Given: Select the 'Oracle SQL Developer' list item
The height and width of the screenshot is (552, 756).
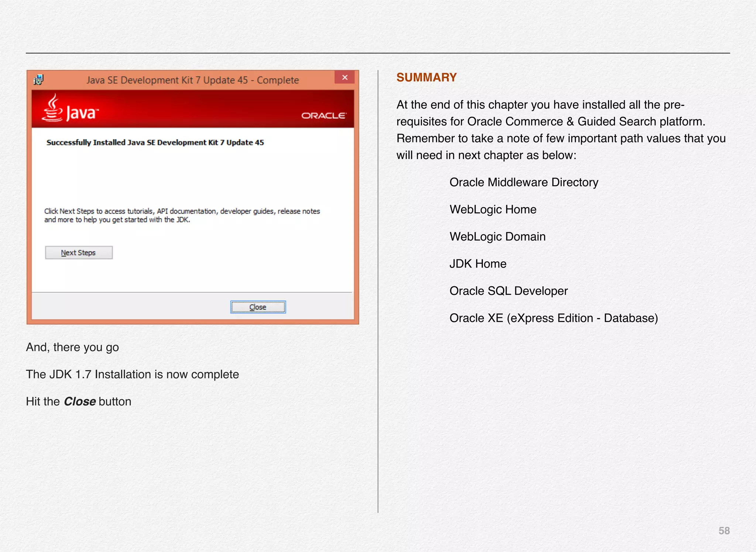Looking at the screenshot, I should tap(508, 291).
